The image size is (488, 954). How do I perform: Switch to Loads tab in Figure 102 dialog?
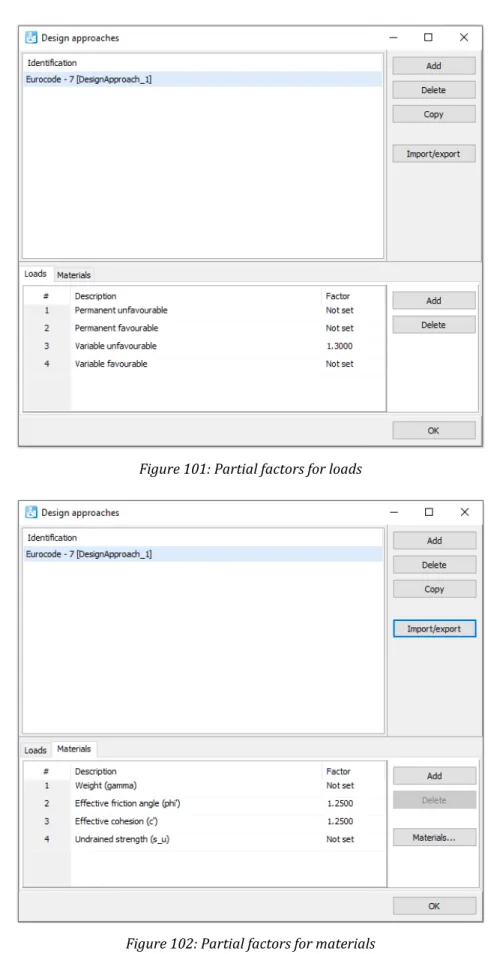35,750
